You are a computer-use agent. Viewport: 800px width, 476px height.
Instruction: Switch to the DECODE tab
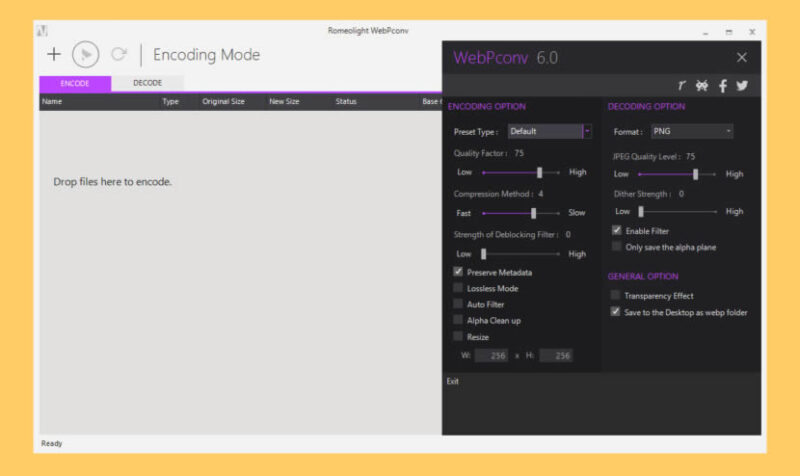click(x=147, y=83)
